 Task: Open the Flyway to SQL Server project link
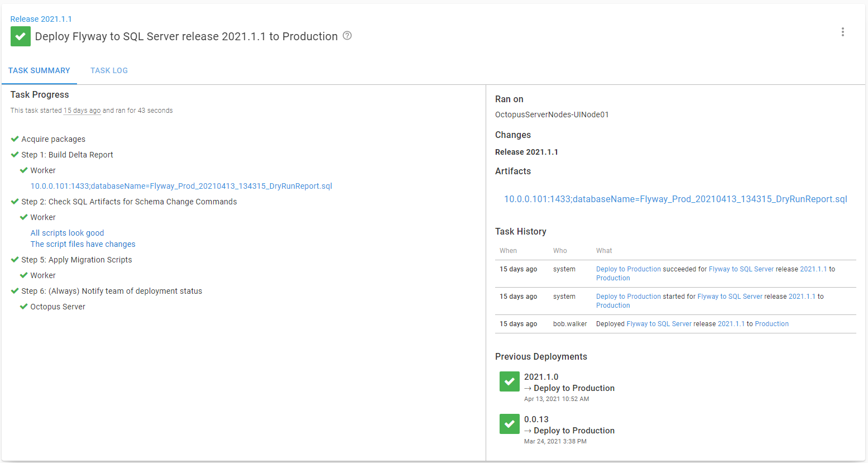(741, 269)
